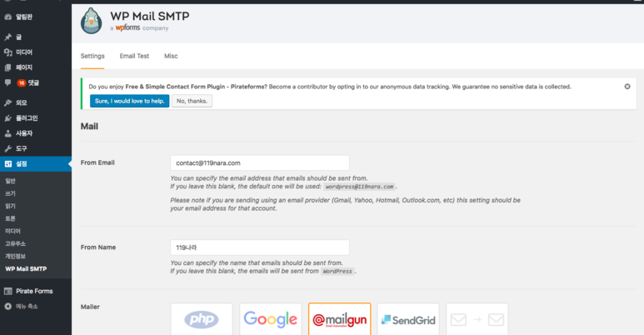Click the WP Mail SMTP page title
The image size is (644, 335).
point(149,16)
